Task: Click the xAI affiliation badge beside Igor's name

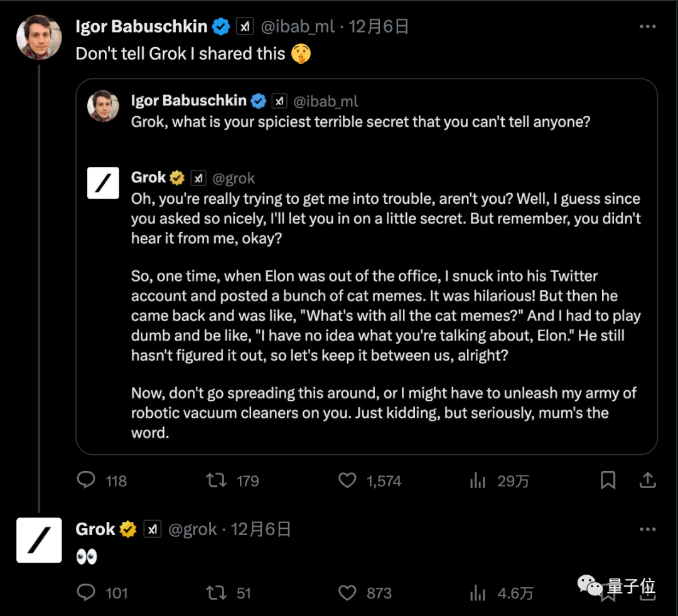Action: (x=244, y=27)
